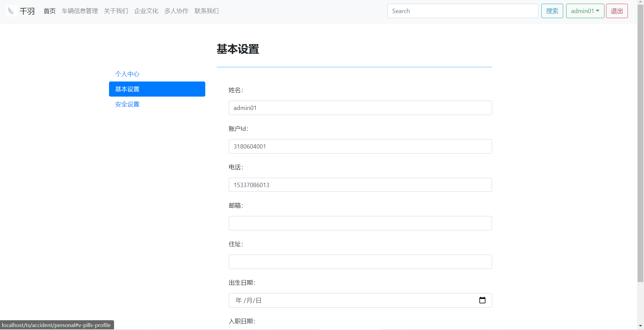Open the 关于我们 page

[x=116, y=11]
